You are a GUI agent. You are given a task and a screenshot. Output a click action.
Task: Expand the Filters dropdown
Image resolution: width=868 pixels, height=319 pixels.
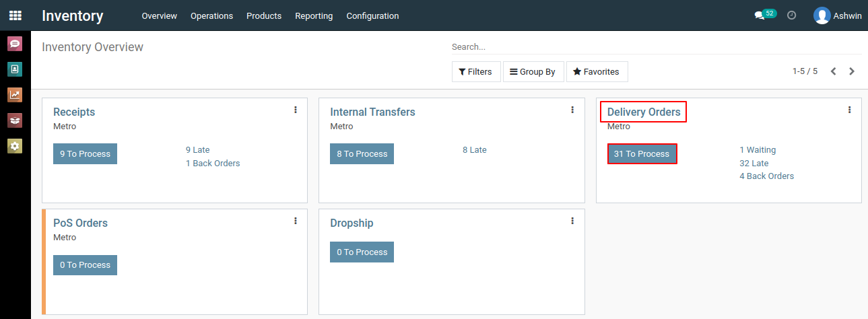tap(476, 71)
